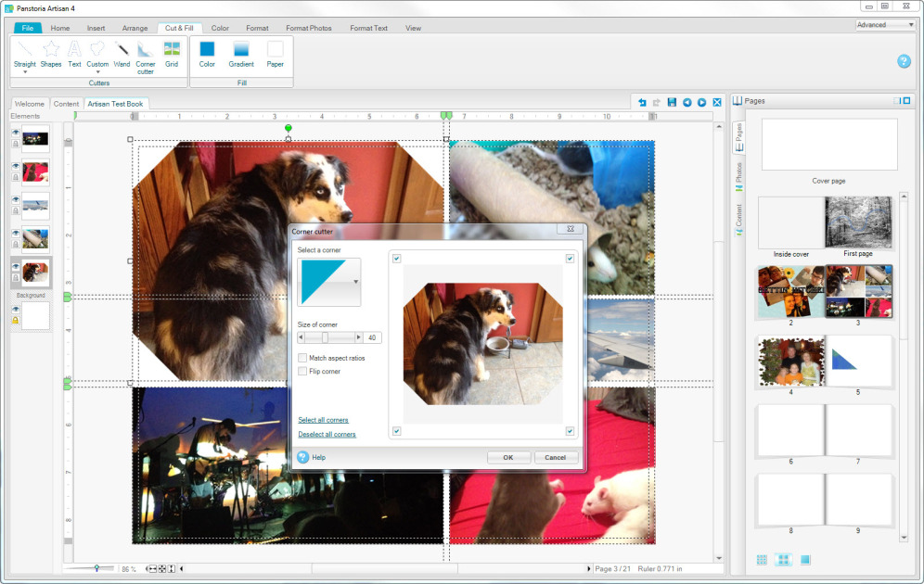Open the Color ribbon tab
The height and width of the screenshot is (584, 924).
[x=220, y=28]
